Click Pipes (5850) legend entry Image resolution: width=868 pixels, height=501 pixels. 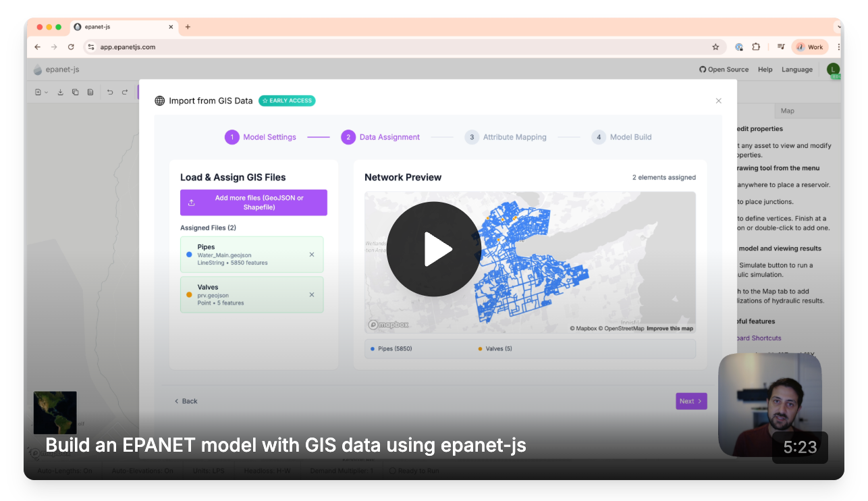point(391,349)
